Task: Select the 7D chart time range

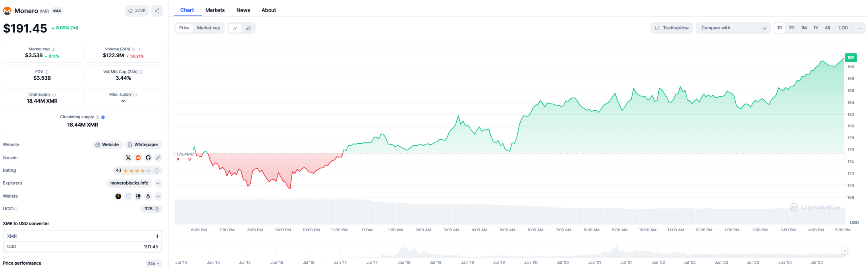Action: click(791, 28)
